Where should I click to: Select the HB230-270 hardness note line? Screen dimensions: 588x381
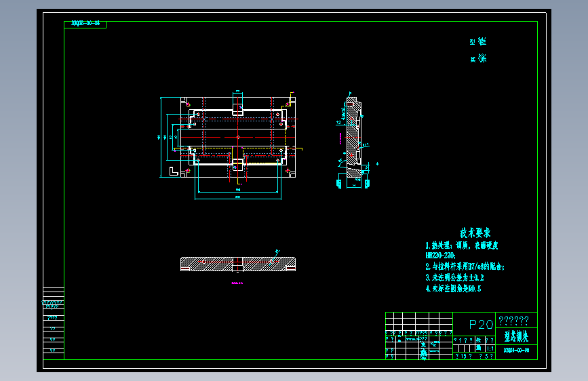441,256
